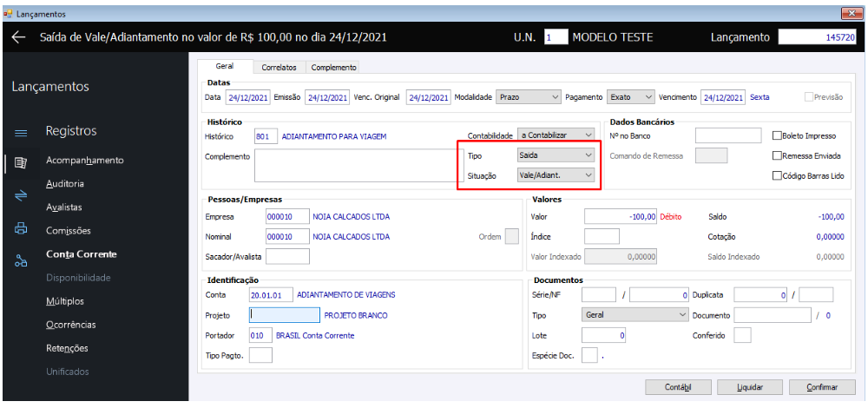Check the Boleto Impresso checkbox
This screenshot has width=868, height=408.
(777, 135)
